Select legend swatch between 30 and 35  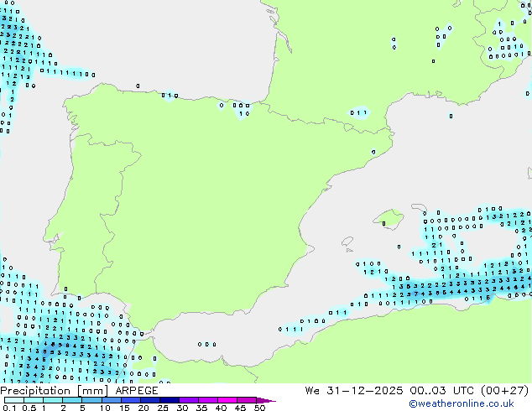click(x=189, y=400)
